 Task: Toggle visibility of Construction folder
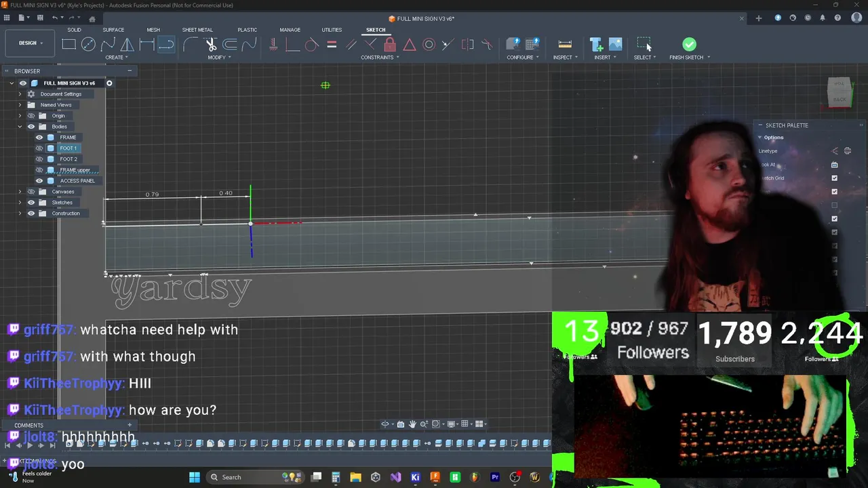pos(31,213)
